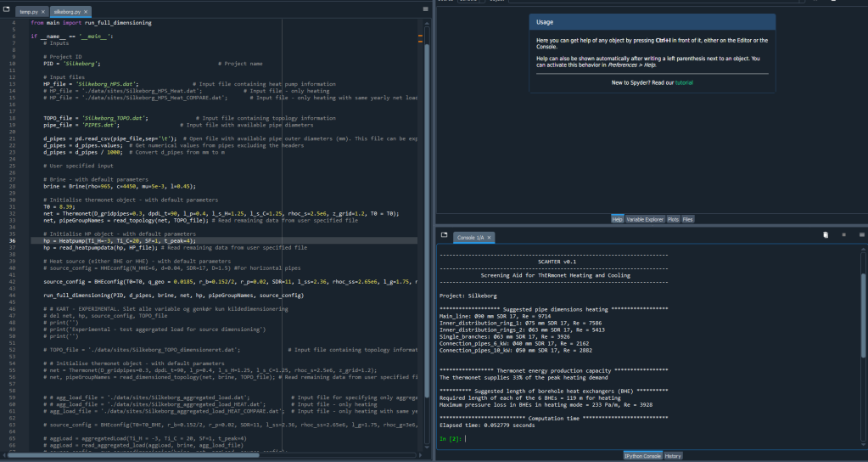868x462 pixels.
Task: Click the code 'from main import run_full_dimensioning'
Action: coord(92,23)
